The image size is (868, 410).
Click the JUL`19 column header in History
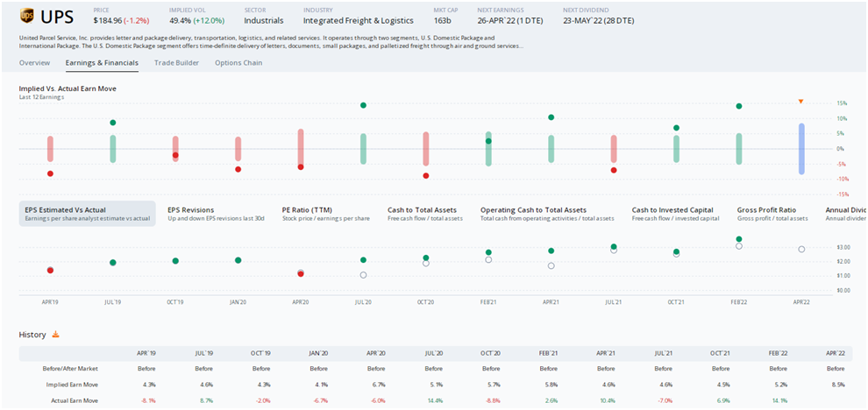click(203, 353)
